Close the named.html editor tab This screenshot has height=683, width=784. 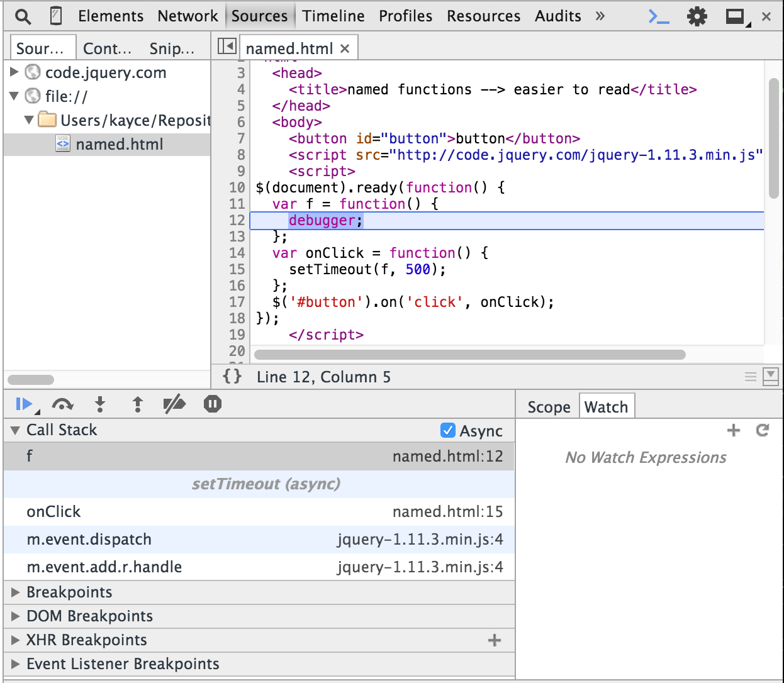pos(345,48)
